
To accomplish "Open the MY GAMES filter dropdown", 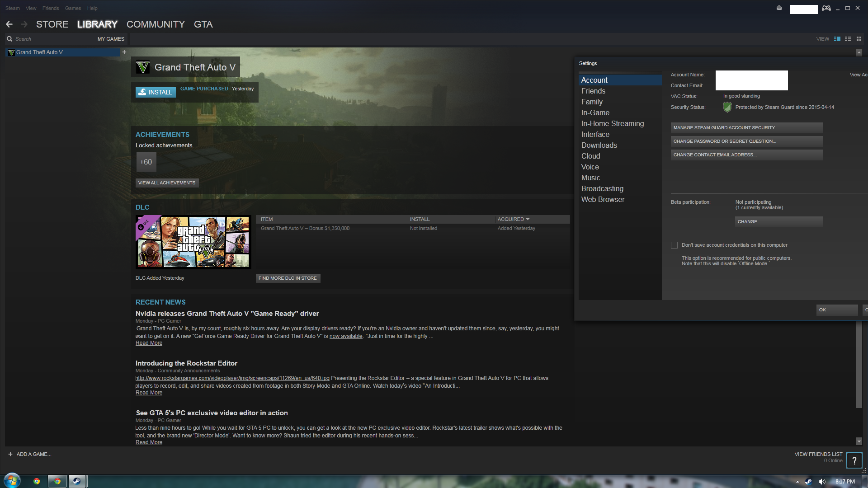I will click(x=111, y=39).
